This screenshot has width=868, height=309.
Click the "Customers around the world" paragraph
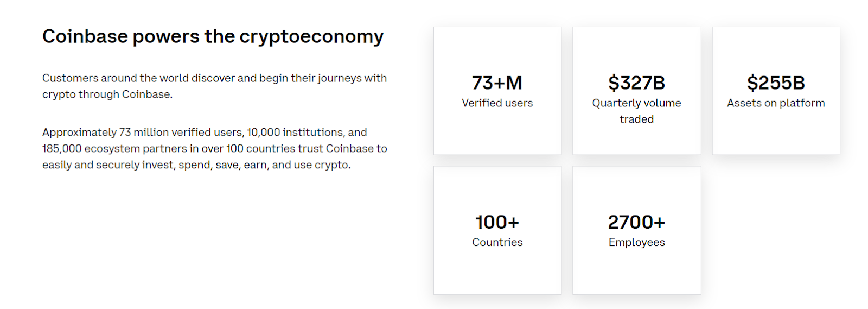(214, 78)
